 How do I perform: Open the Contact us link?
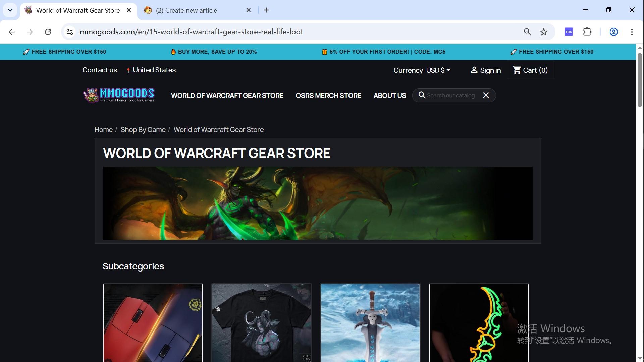click(x=100, y=70)
